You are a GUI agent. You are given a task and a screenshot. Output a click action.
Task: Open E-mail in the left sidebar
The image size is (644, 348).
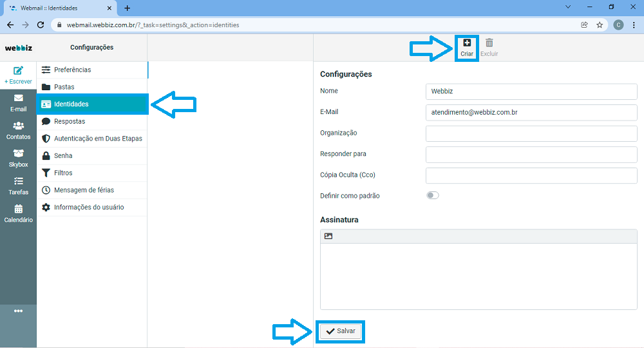coord(18,102)
